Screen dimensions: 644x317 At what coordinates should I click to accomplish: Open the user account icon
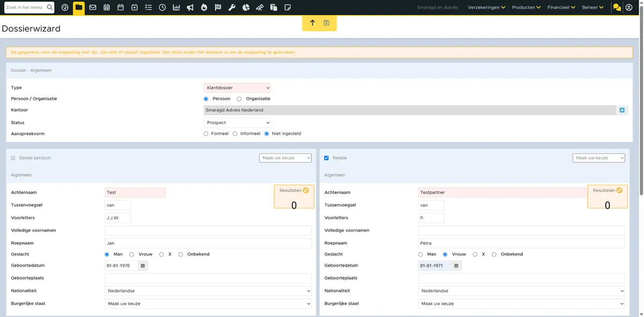tap(629, 8)
